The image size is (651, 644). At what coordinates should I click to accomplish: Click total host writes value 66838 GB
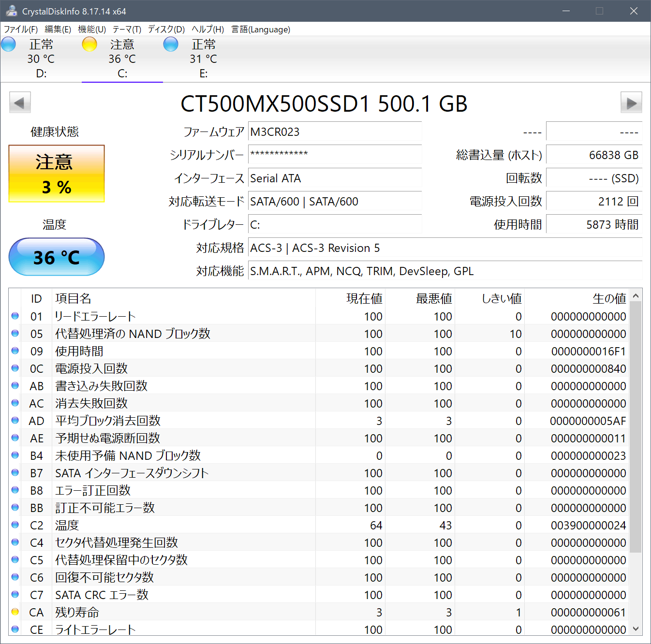coord(594,155)
